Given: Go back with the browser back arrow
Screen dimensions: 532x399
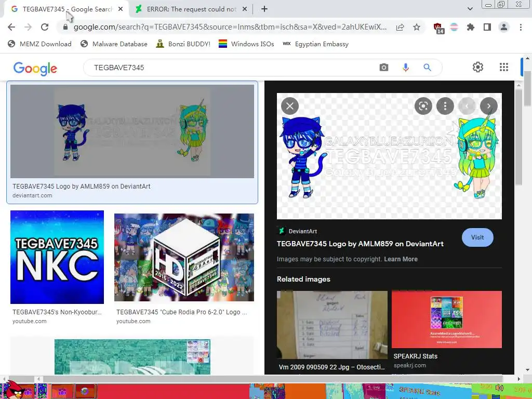Looking at the screenshot, I should click(11, 27).
